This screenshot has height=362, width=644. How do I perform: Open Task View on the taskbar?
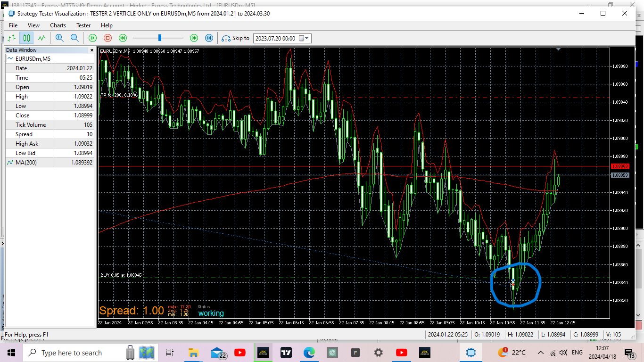170,353
